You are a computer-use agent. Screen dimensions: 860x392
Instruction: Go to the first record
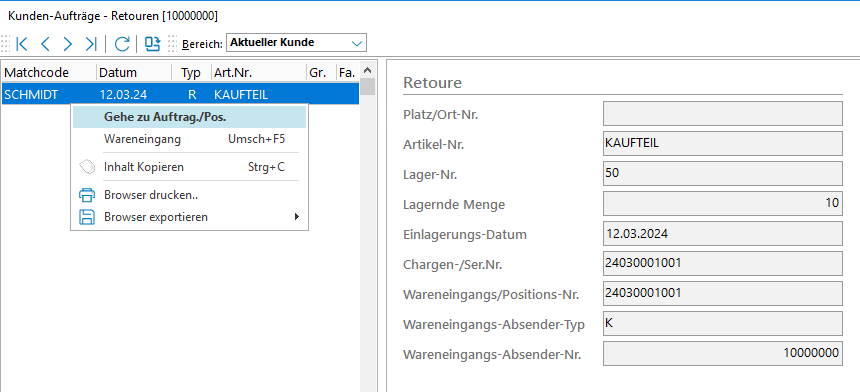(x=22, y=44)
